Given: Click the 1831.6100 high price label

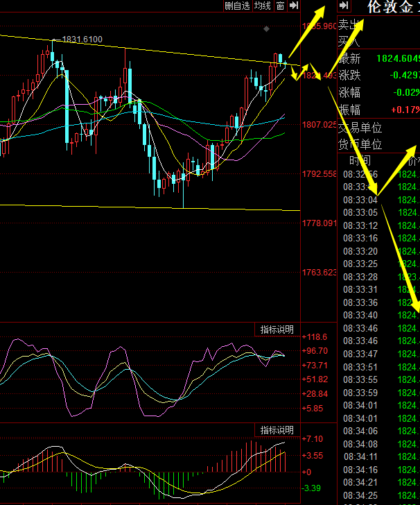Looking at the screenshot, I should tap(82, 40).
